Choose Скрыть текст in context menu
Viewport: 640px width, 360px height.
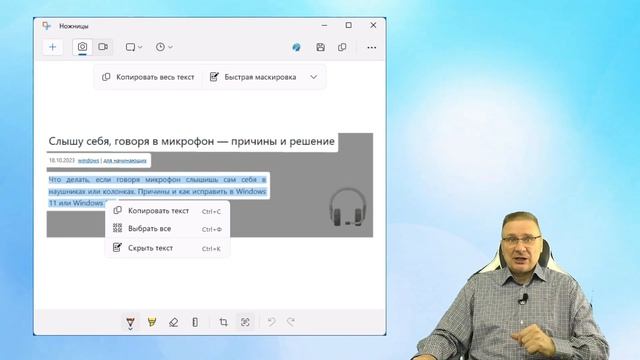pyautogui.click(x=167, y=248)
